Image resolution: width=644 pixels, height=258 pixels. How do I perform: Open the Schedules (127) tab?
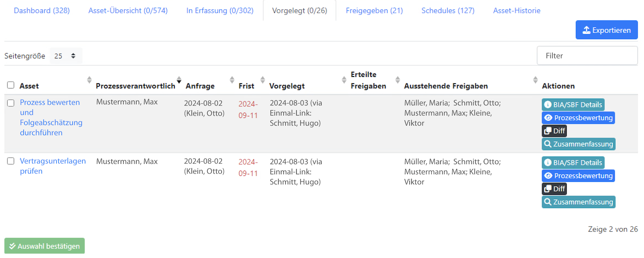point(448,10)
